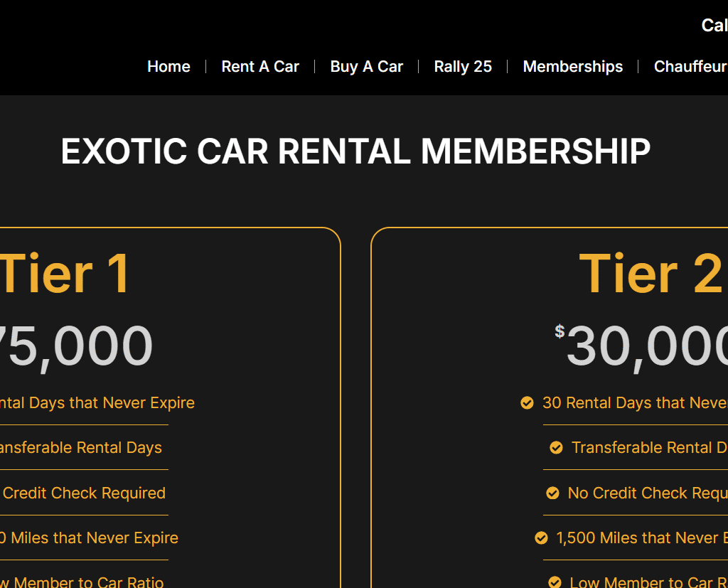
Task: Click Tier 1 Credit Check Required text
Action: tap(84, 493)
